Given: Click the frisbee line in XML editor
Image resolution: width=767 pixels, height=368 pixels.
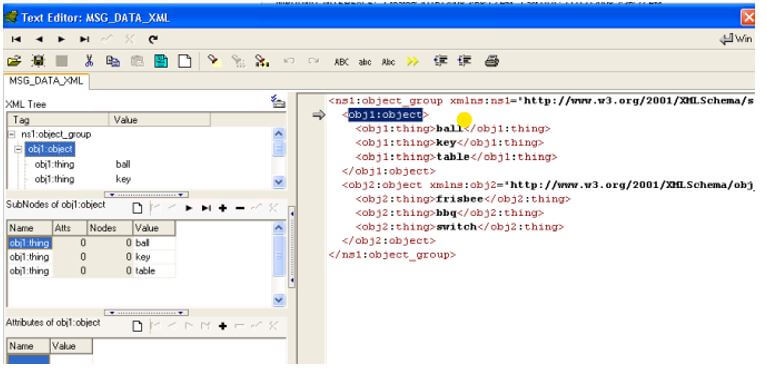Looking at the screenshot, I should click(x=463, y=199).
